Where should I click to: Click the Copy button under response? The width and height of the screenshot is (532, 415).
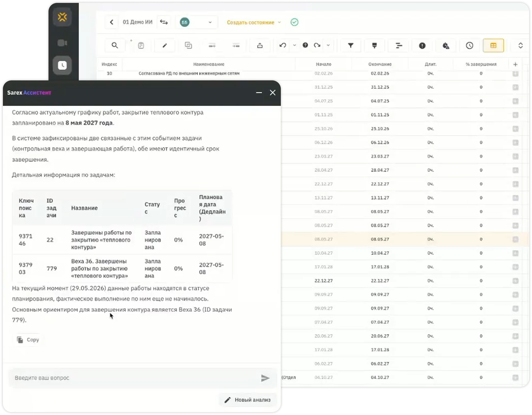click(28, 340)
